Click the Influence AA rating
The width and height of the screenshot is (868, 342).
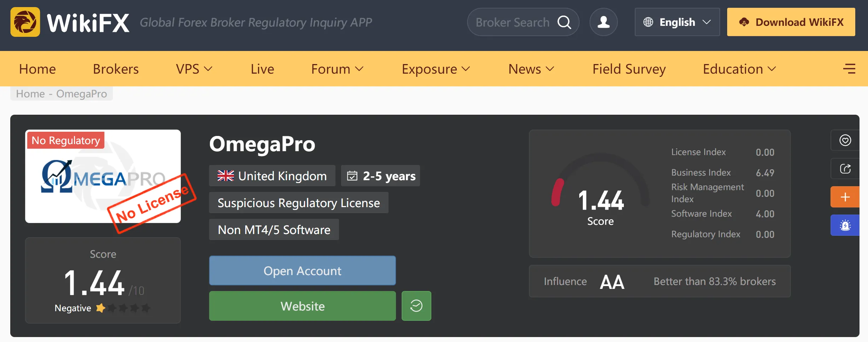point(612,282)
